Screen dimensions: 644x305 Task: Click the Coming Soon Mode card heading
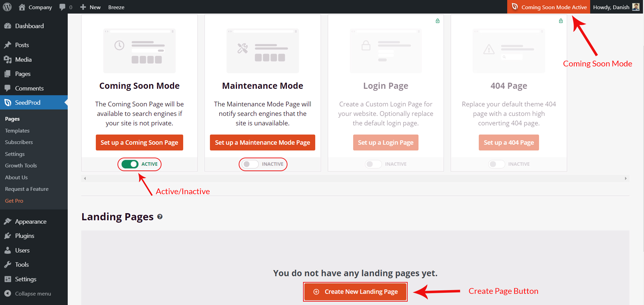point(139,86)
